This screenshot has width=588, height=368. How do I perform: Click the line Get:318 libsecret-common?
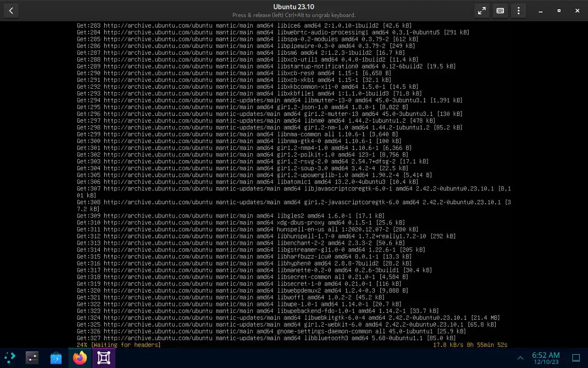pos(243,277)
